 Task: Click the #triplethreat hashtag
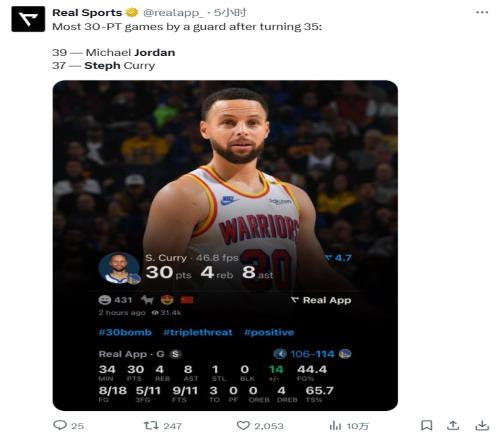[198, 332]
